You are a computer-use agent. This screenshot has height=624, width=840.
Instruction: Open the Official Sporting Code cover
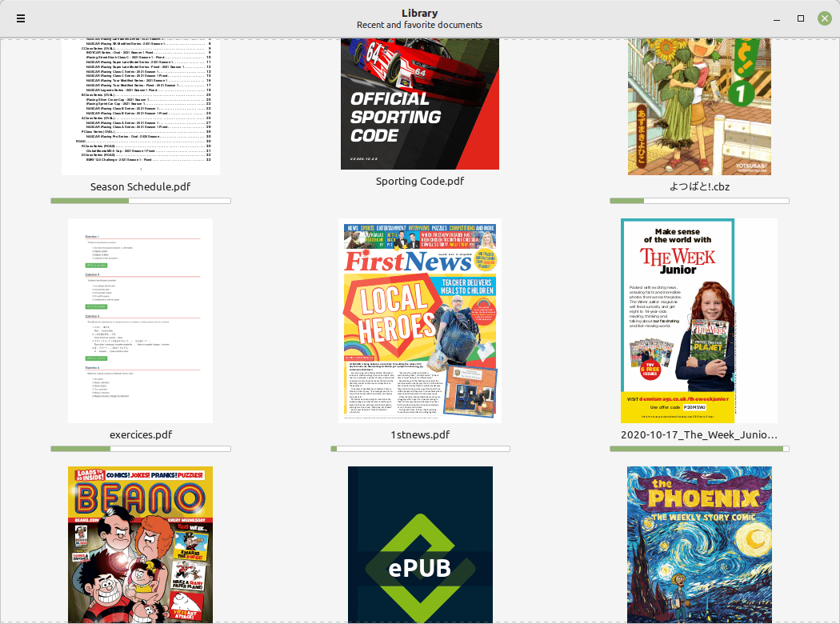420,104
